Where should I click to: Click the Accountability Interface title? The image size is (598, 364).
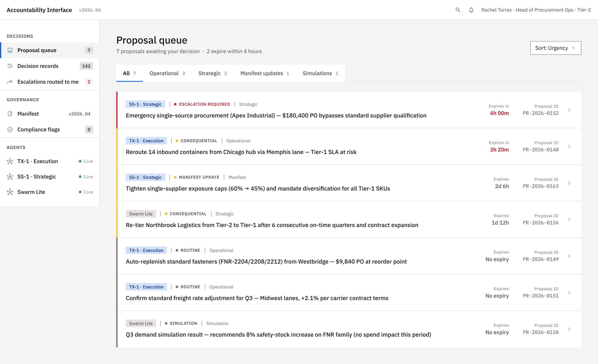(x=39, y=10)
